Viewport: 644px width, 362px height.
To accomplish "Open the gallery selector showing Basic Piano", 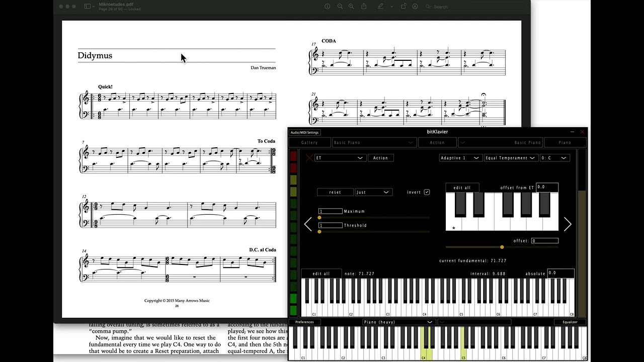I will point(374,143).
